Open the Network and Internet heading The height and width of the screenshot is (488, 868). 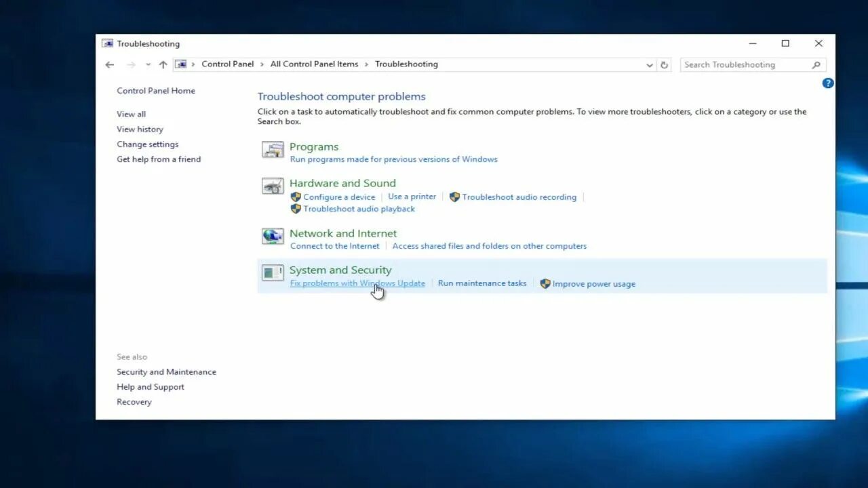(x=343, y=233)
